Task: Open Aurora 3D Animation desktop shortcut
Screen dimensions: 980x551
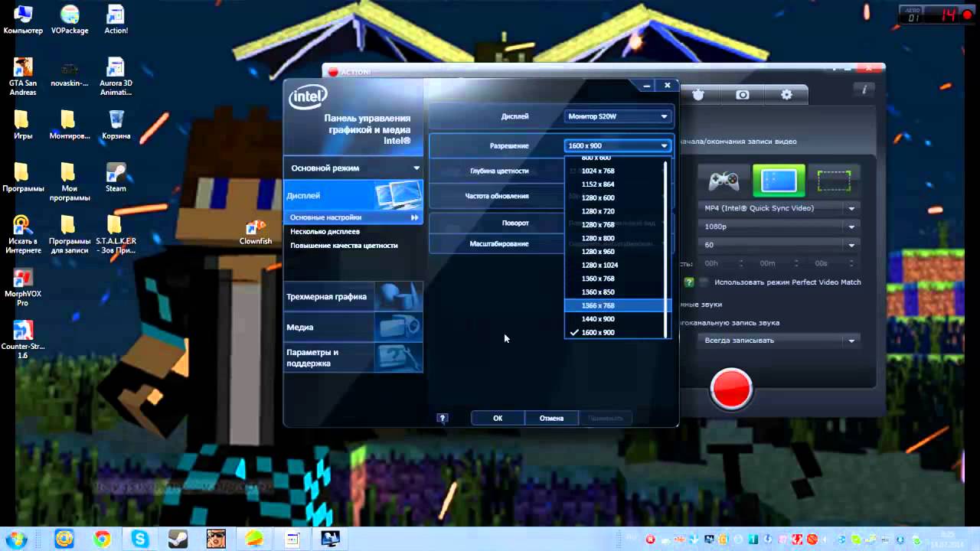Action: [116, 77]
